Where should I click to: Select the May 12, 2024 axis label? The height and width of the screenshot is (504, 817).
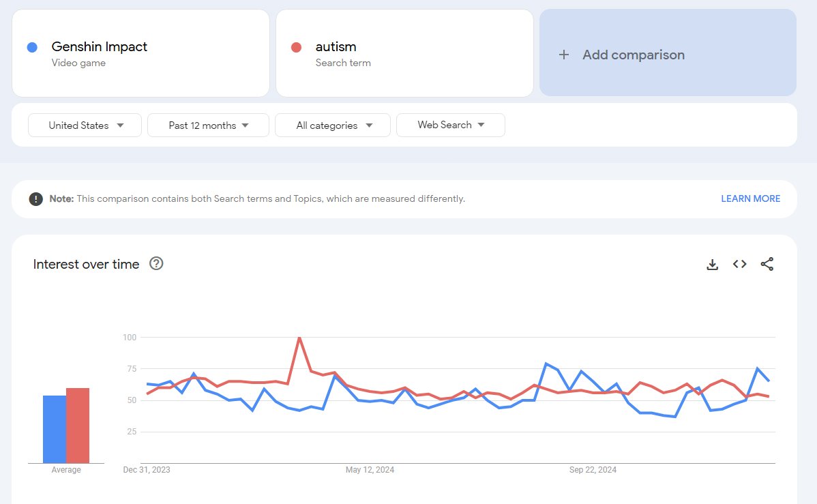pyautogui.click(x=370, y=470)
